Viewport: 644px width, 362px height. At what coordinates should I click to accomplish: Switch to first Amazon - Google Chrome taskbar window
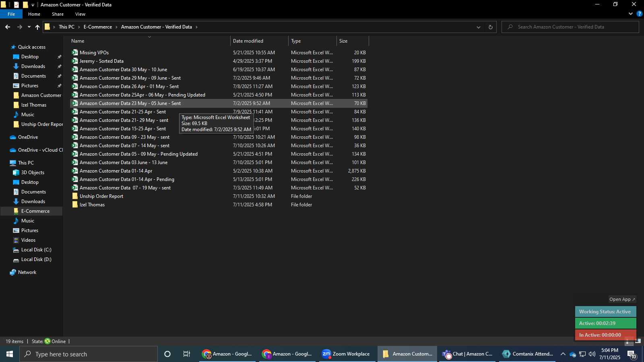[227, 354]
